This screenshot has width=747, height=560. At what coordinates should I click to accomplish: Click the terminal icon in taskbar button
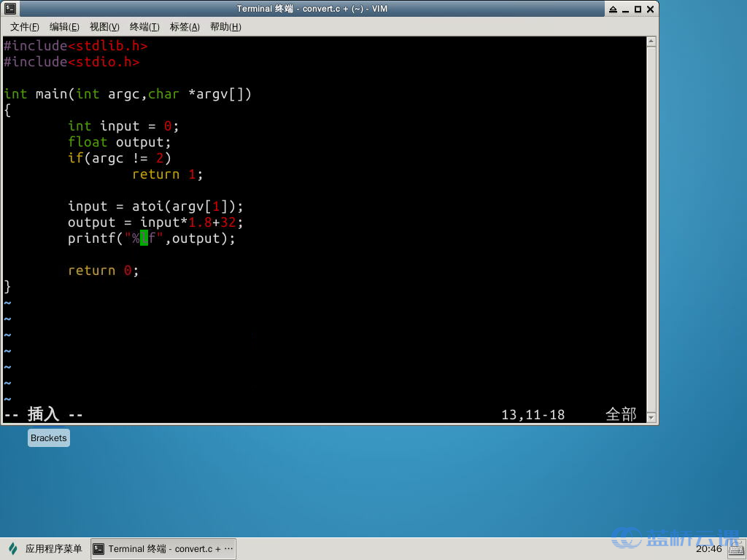coord(98,549)
